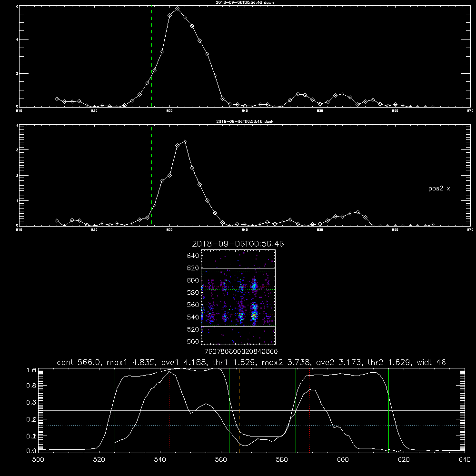Click the red dotted line near 589 in the bottom plot

click(309, 410)
